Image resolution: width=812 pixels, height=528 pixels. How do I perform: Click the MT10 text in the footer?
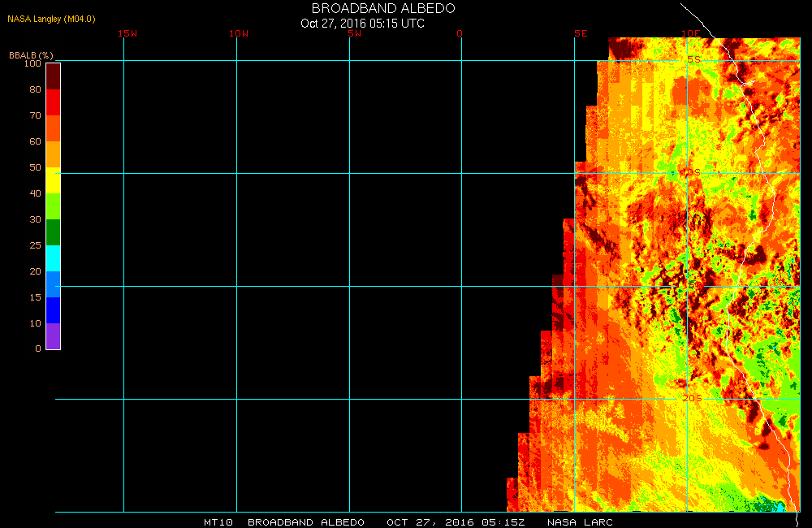pos(218,522)
